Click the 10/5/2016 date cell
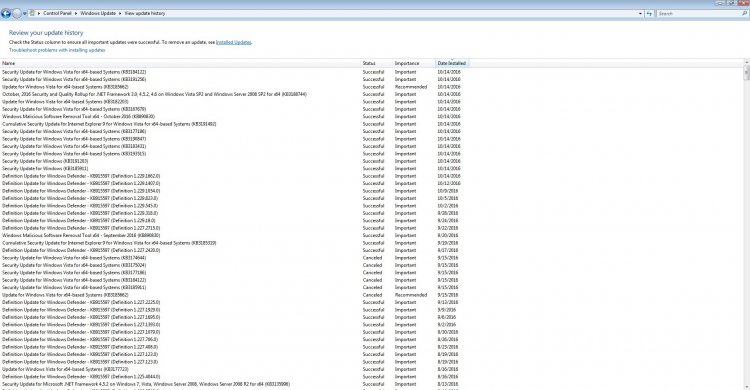 447,198
